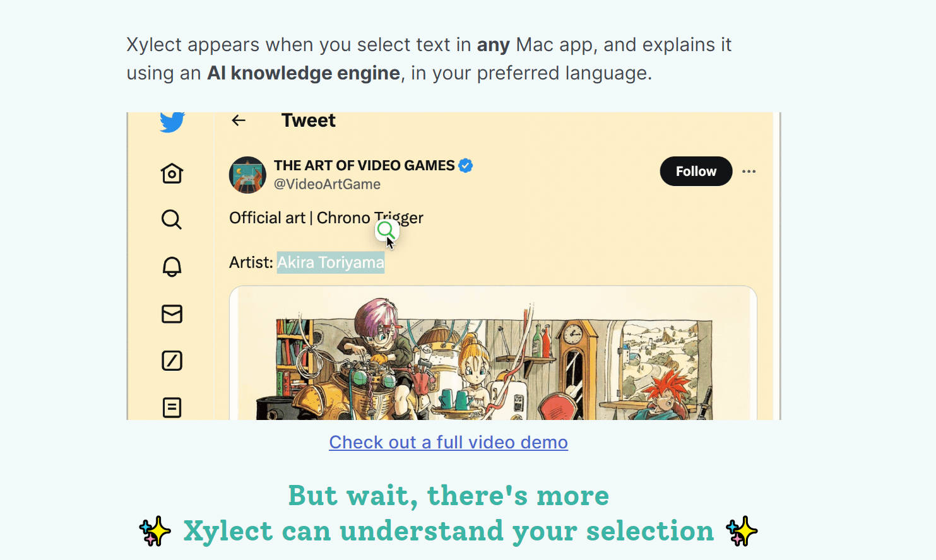Open Lists via the document icon
The width and height of the screenshot is (936, 560).
tap(171, 407)
